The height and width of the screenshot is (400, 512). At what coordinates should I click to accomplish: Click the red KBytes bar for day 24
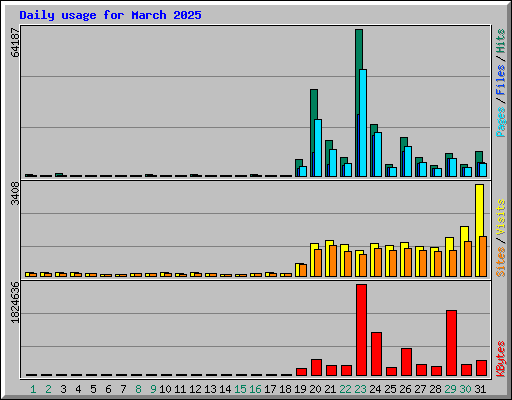pyautogui.click(x=376, y=354)
